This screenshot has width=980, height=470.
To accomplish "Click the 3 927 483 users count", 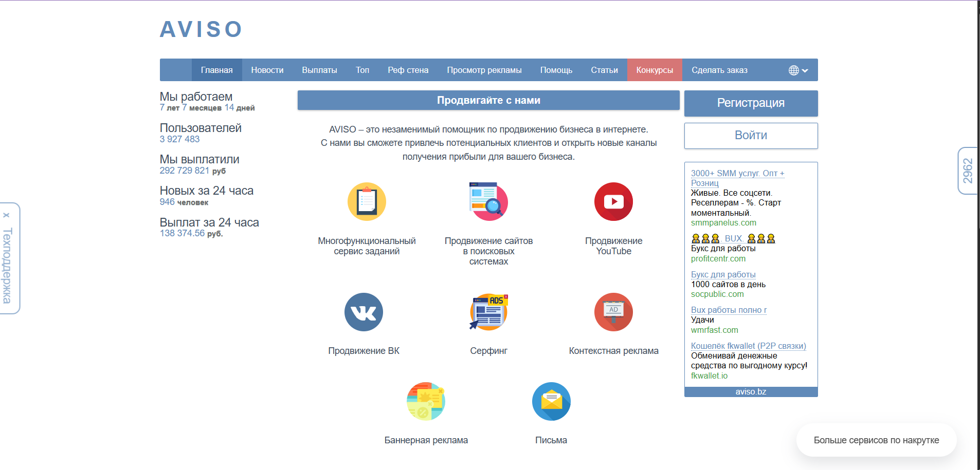I will (x=179, y=139).
